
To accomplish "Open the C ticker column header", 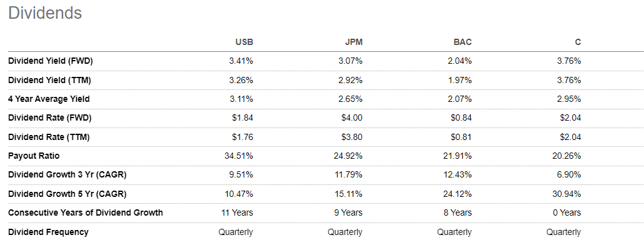I will 578,42.
